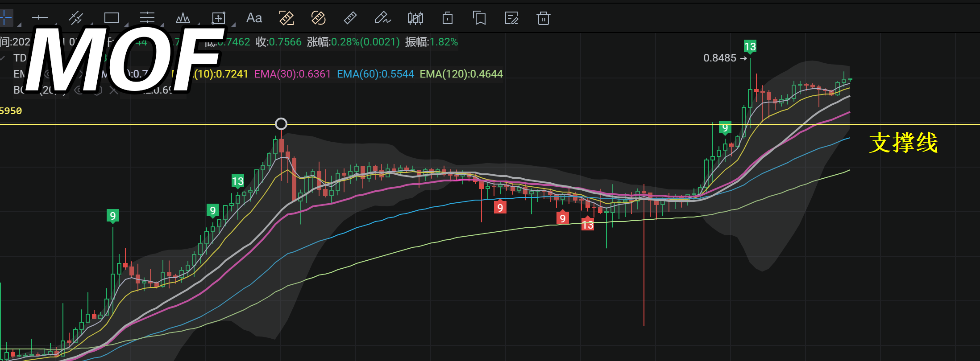Image resolution: width=980 pixels, height=361 pixels.
Task: Click EMA(120):0.4644 value
Action: tap(461, 74)
